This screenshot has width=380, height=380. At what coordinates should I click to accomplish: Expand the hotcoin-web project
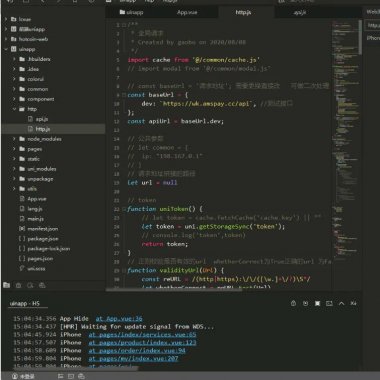point(6,39)
